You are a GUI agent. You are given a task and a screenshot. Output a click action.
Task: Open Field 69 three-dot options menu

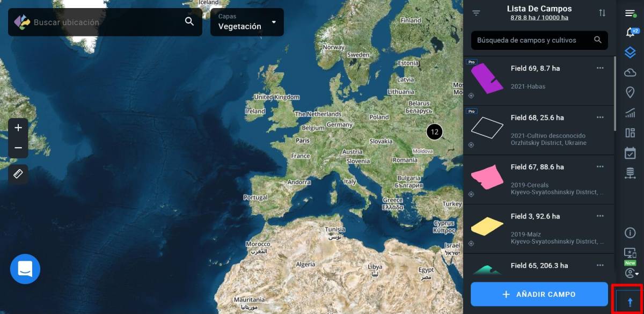click(x=600, y=68)
